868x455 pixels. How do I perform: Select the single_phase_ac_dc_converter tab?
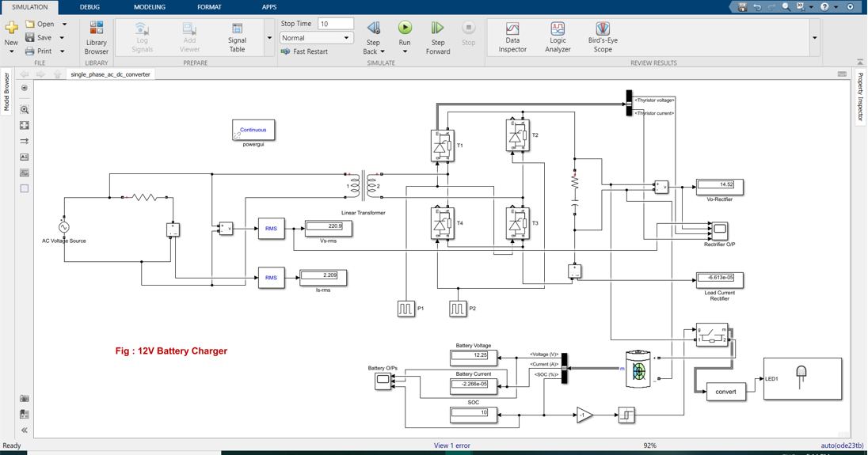tap(110, 74)
